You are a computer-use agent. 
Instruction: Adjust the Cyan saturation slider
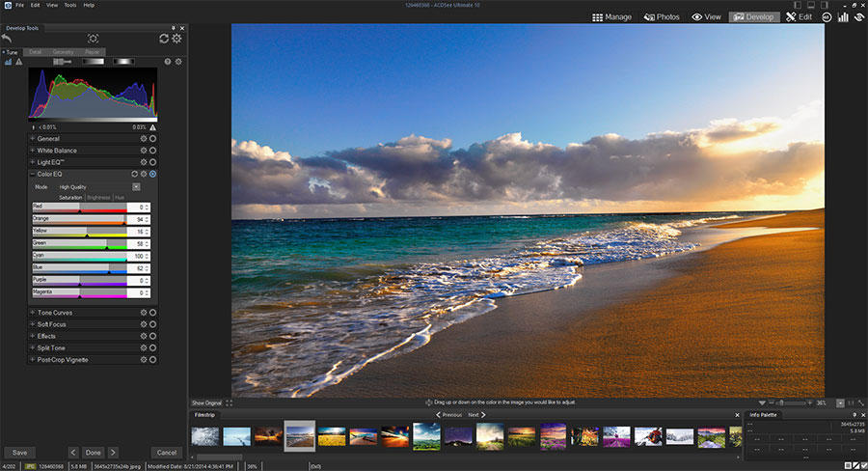[x=79, y=256]
